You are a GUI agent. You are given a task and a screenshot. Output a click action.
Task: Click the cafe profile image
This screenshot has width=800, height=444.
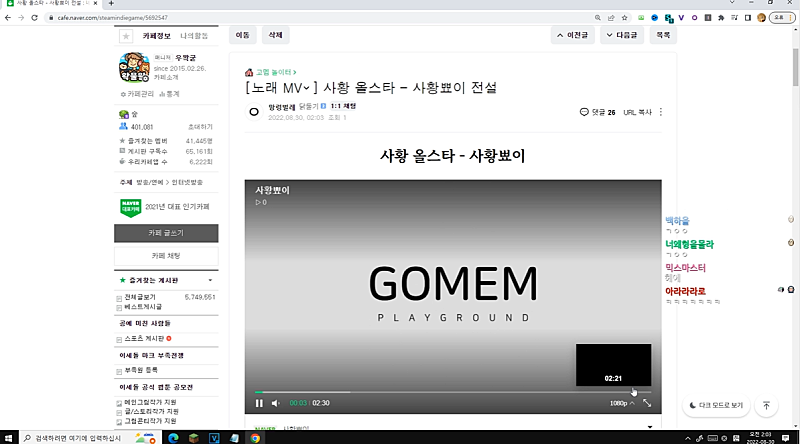[x=134, y=67]
